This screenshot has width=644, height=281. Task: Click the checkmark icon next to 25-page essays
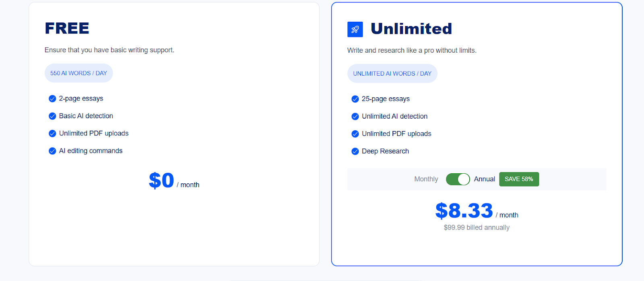(x=355, y=99)
